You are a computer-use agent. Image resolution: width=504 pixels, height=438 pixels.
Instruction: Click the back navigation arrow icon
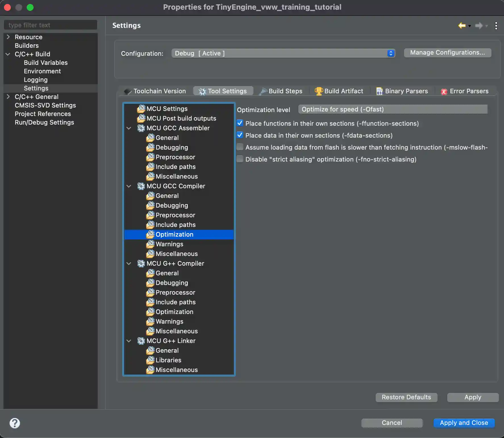462,26
